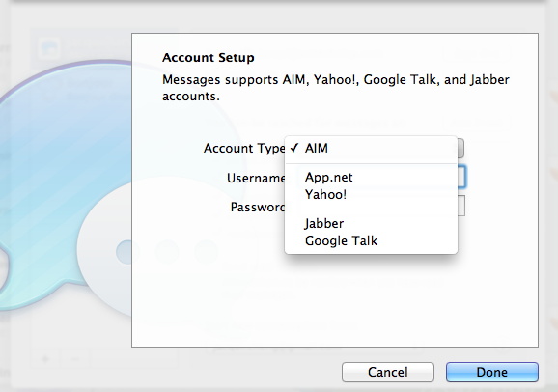
Task: Choose Google Talk in the dropdown
Action: 371,240
